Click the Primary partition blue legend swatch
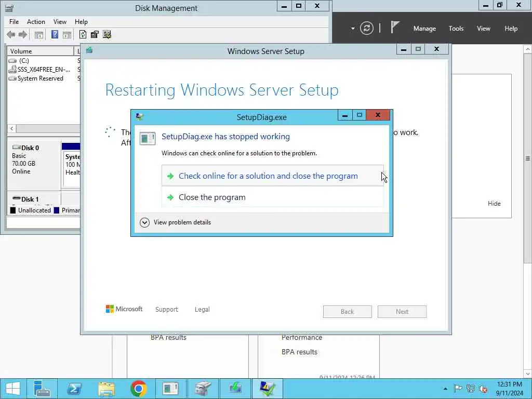 click(x=57, y=210)
